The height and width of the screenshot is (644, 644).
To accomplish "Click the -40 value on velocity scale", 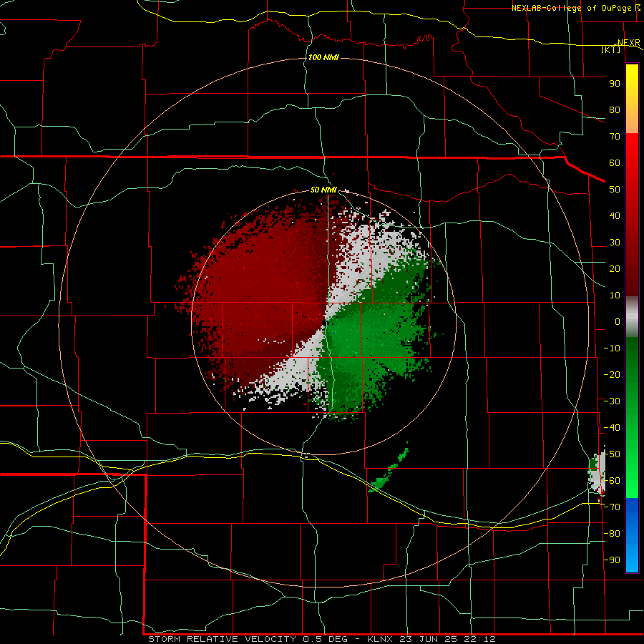I will tap(612, 428).
